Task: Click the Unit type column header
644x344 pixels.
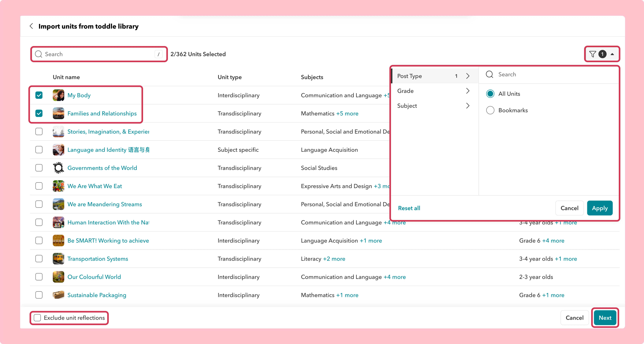Action: tap(230, 77)
